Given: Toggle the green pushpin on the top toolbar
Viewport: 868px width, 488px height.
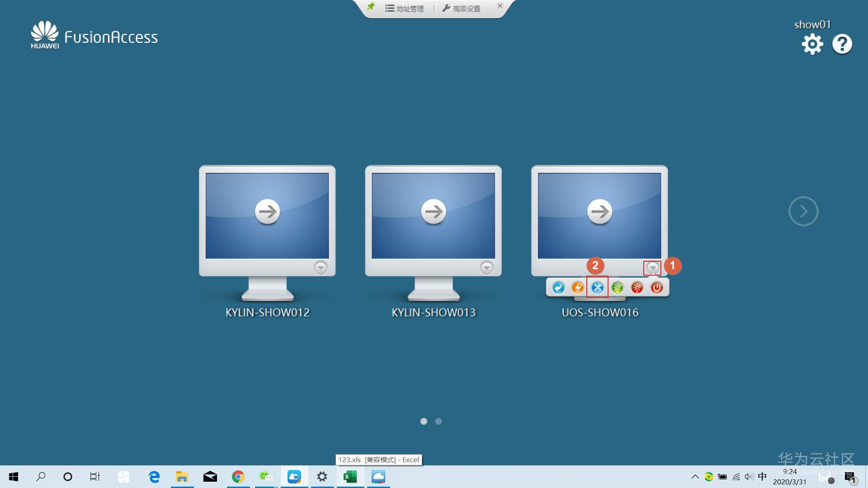Looking at the screenshot, I should pos(371,7).
